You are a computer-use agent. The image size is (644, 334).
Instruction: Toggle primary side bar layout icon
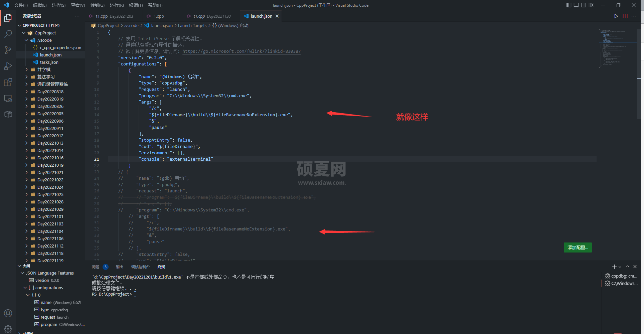(569, 5)
